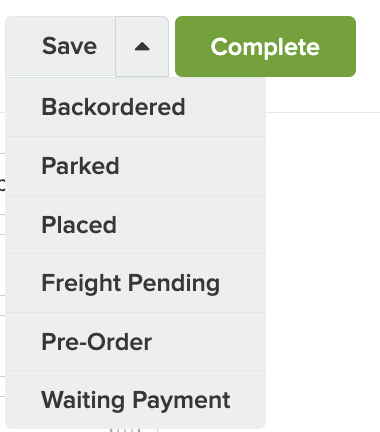Screen dimensions: 380x432
Task: Collapse the Save status dropdown arrow
Action: click(x=142, y=46)
